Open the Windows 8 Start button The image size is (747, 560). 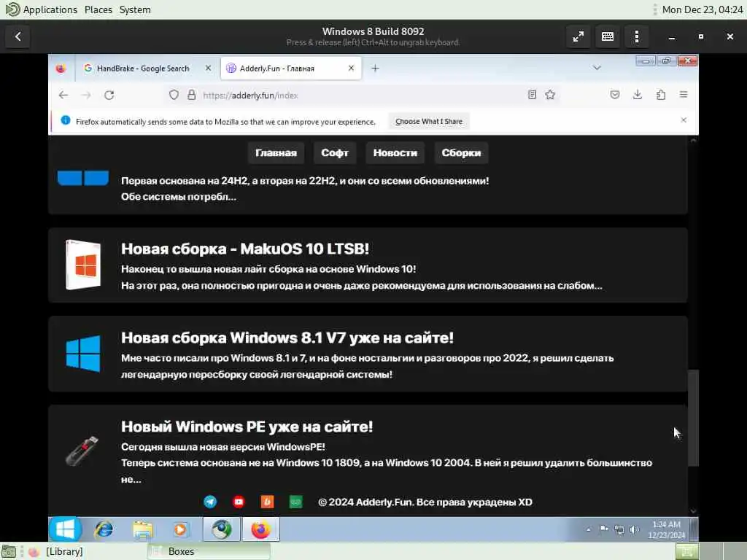[x=65, y=529]
